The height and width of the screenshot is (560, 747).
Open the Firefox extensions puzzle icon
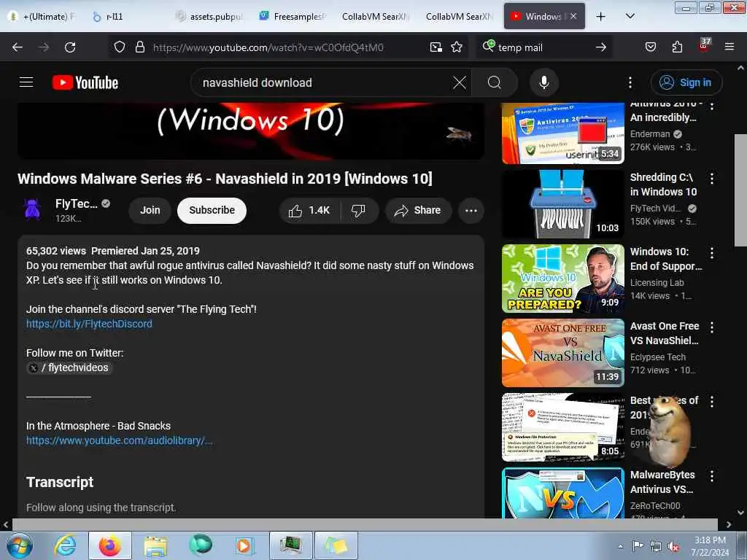[x=677, y=47]
